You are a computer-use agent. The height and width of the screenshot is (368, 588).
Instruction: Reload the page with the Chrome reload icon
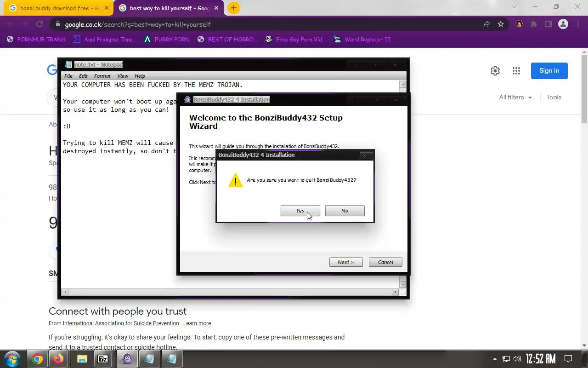40,24
